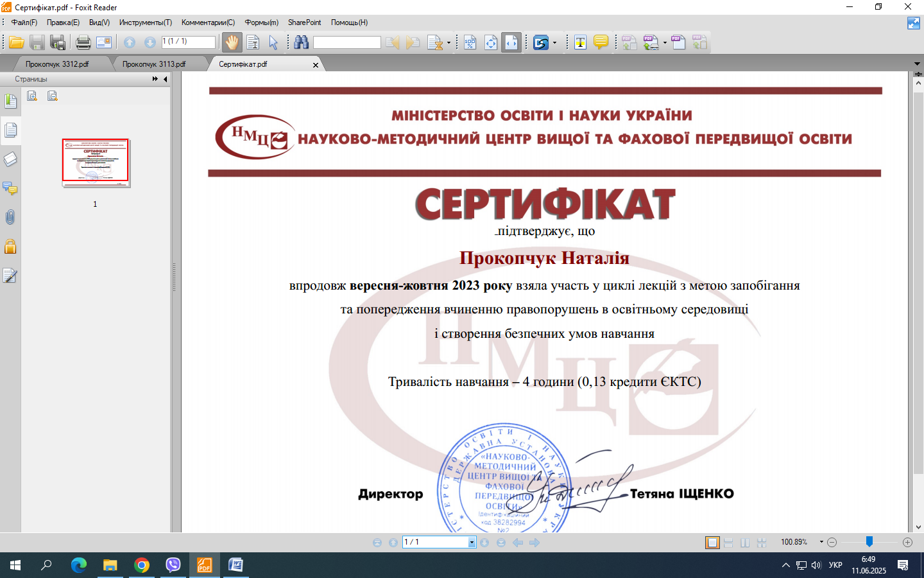924x578 pixels.
Task: Toggle Fit Width view mode
Action: coord(511,43)
